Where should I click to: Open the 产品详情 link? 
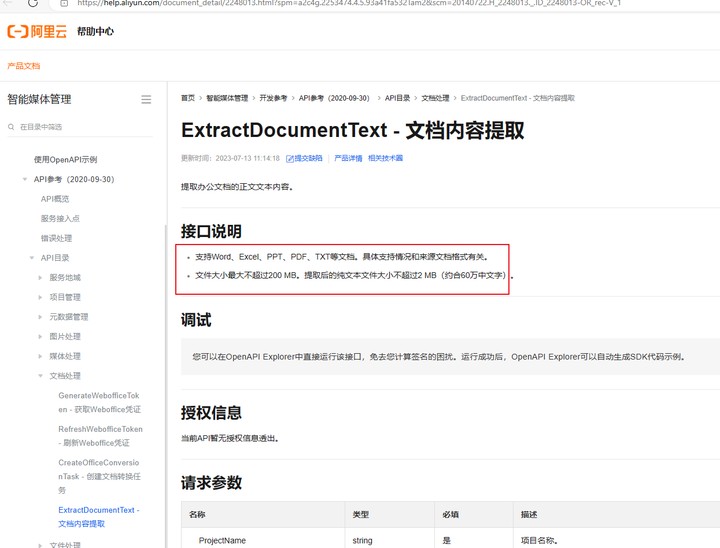(348, 158)
